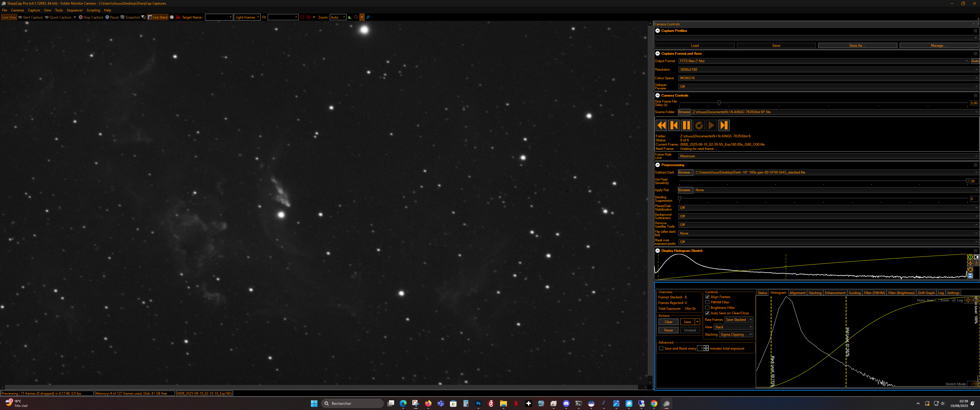Image resolution: width=980 pixels, height=410 pixels.
Task: Tick the Brightness Filter checkbox
Action: pos(707,308)
